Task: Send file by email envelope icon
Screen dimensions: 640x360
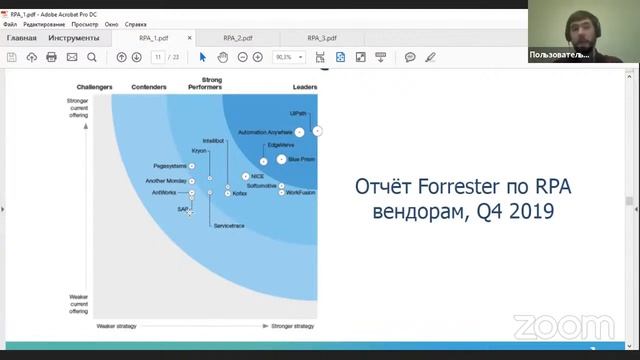Action: (72, 57)
